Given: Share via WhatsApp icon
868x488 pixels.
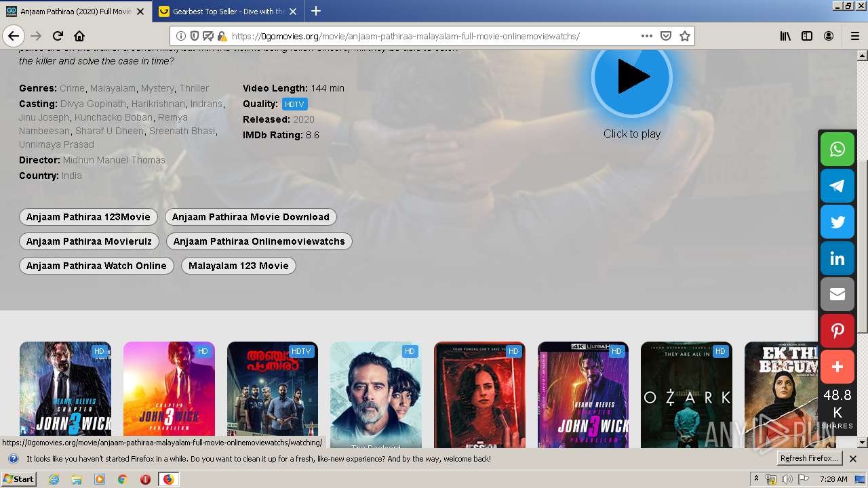Looking at the screenshot, I should click(837, 149).
